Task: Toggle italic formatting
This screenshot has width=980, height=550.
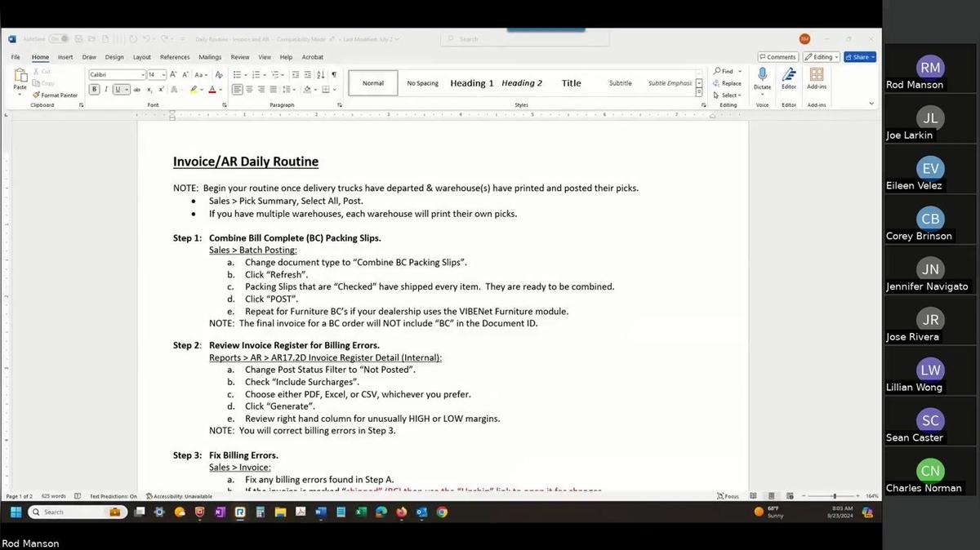Action: click(x=105, y=89)
